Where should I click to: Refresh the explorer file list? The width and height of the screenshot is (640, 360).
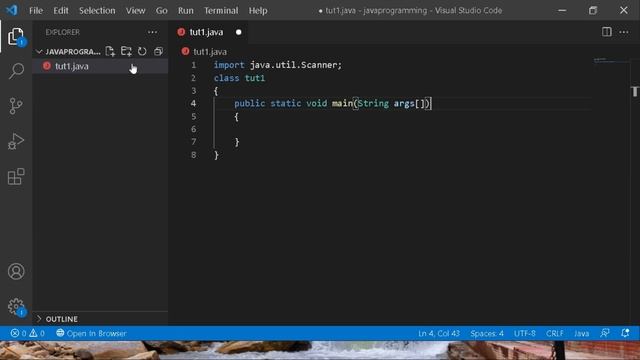[142, 51]
